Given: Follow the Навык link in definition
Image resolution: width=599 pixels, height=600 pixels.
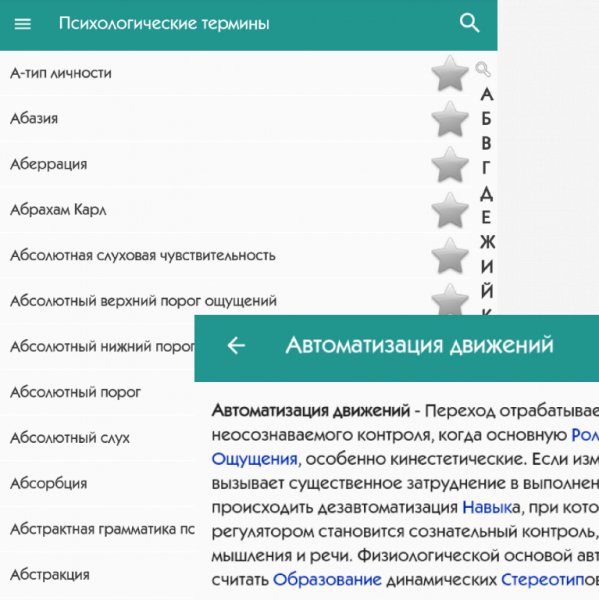Looking at the screenshot, I should (x=487, y=507).
